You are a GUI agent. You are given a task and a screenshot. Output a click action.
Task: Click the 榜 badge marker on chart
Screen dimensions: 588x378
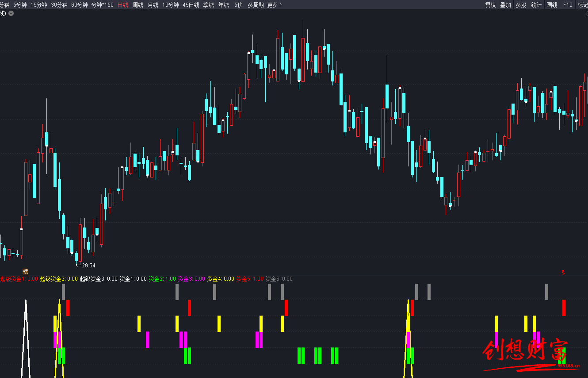25,271
